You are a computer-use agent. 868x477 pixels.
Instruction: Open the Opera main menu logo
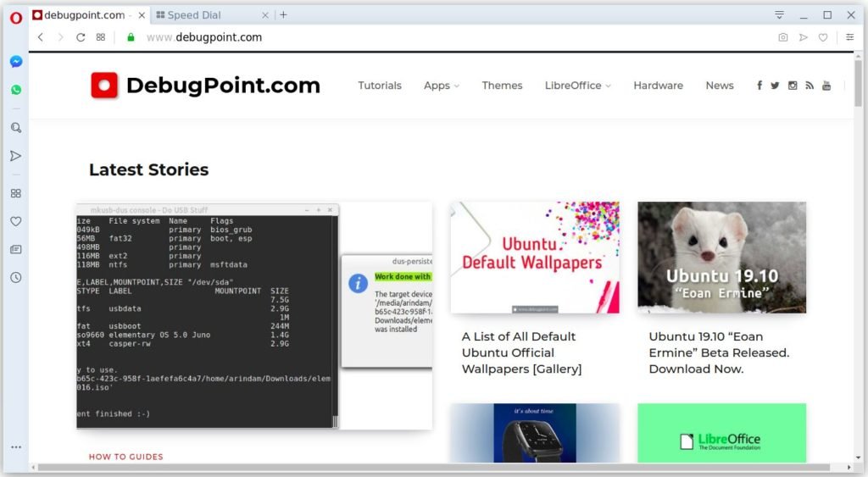pos(16,18)
